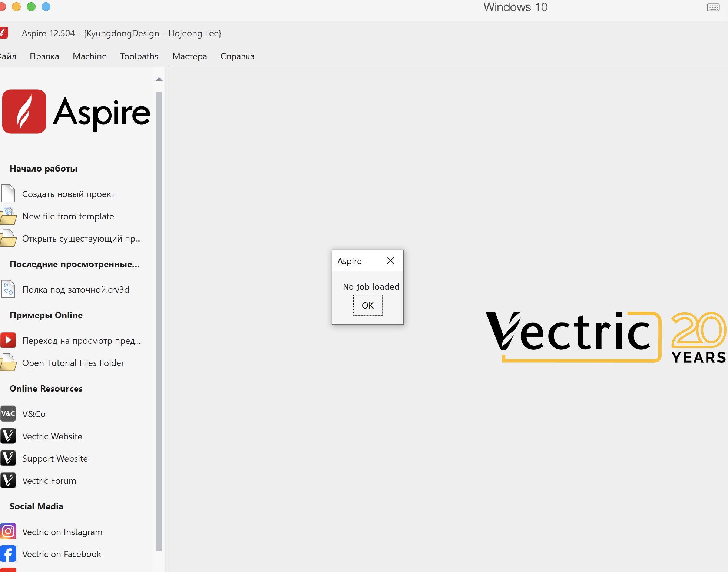The height and width of the screenshot is (572, 728).
Task: Click the New file from template folder icon
Action: 8,216
